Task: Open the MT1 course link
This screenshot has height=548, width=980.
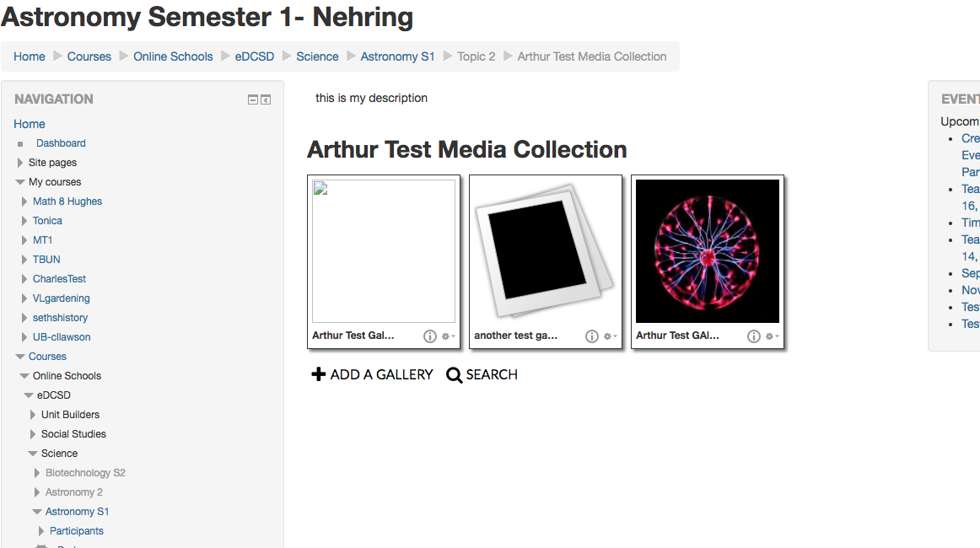Action: click(x=42, y=240)
